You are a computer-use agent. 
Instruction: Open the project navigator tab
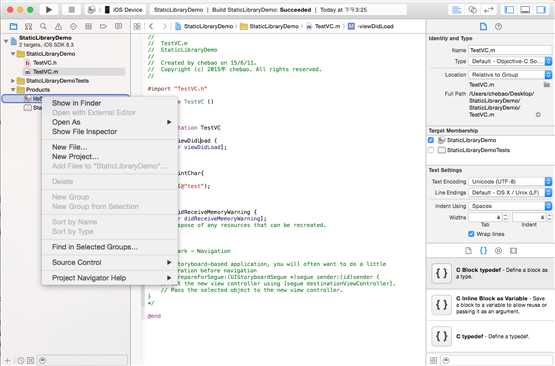click(13, 26)
